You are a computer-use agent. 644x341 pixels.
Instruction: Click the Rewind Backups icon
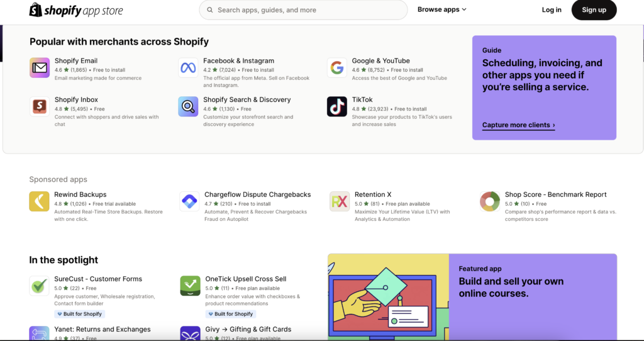[x=39, y=201]
